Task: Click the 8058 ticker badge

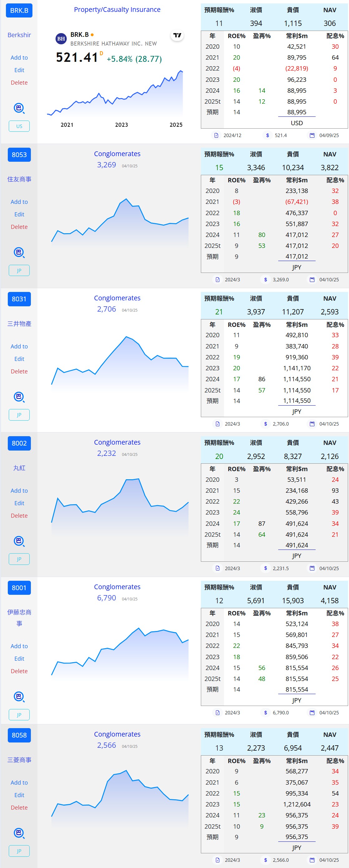Action: click(x=19, y=735)
